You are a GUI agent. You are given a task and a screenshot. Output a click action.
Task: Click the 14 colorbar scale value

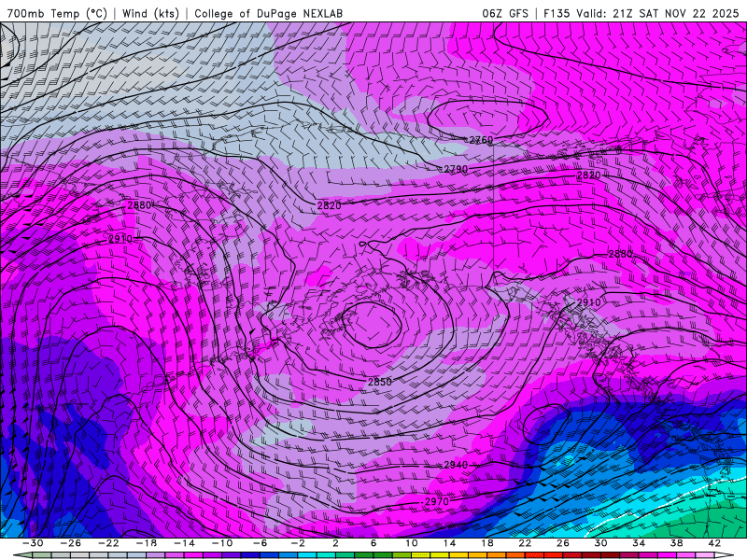pos(449,543)
